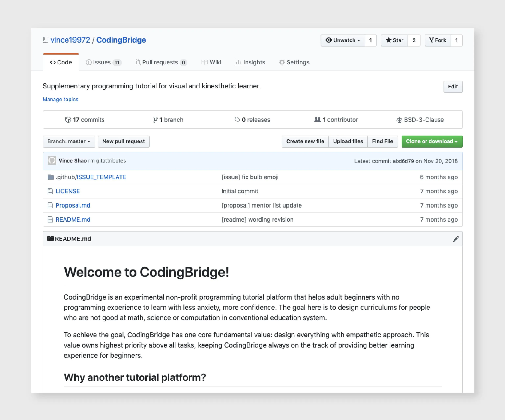Click the Welcome to CodingBridge! heading
The image size is (505, 420).
tap(146, 272)
